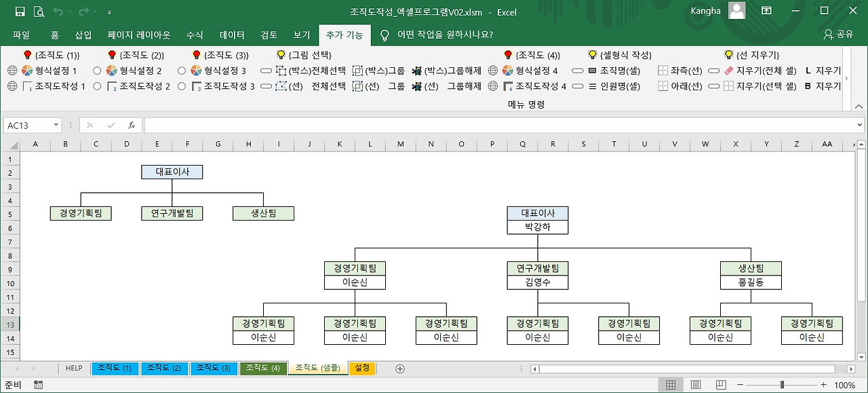Screen dimensions: 868x393
Task: Click the Save icon in the title bar
Action: [20, 12]
